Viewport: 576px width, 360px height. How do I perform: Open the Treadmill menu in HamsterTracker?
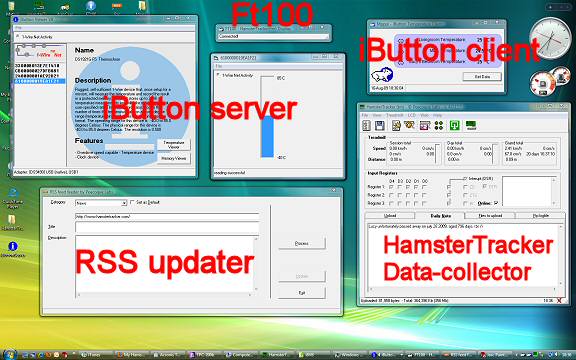click(x=395, y=115)
